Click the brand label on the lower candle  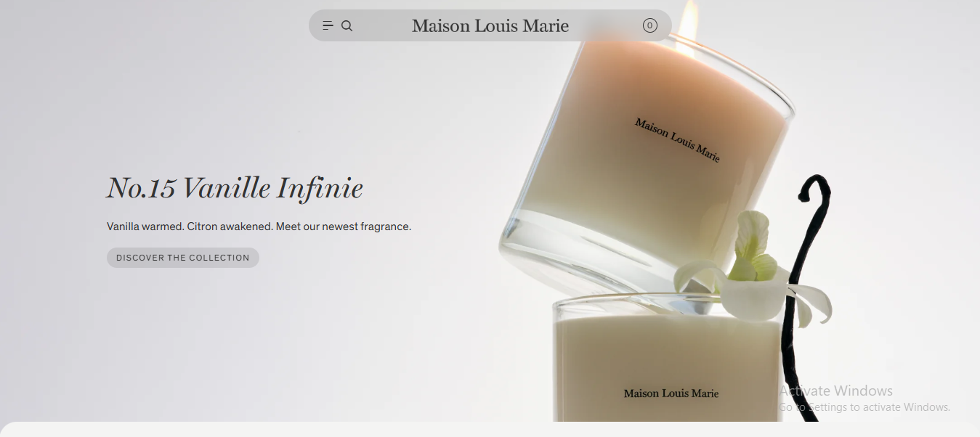(x=671, y=393)
